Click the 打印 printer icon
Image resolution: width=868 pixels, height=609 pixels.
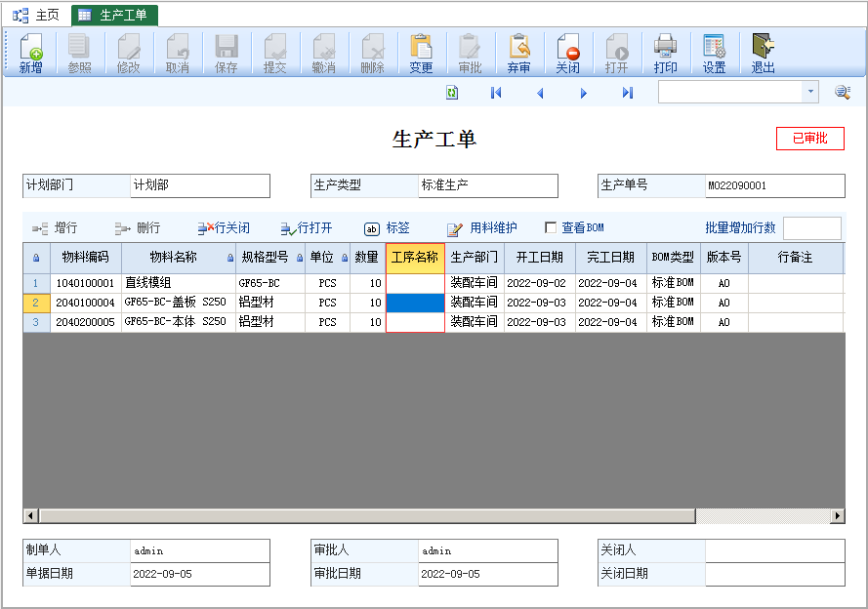click(665, 53)
